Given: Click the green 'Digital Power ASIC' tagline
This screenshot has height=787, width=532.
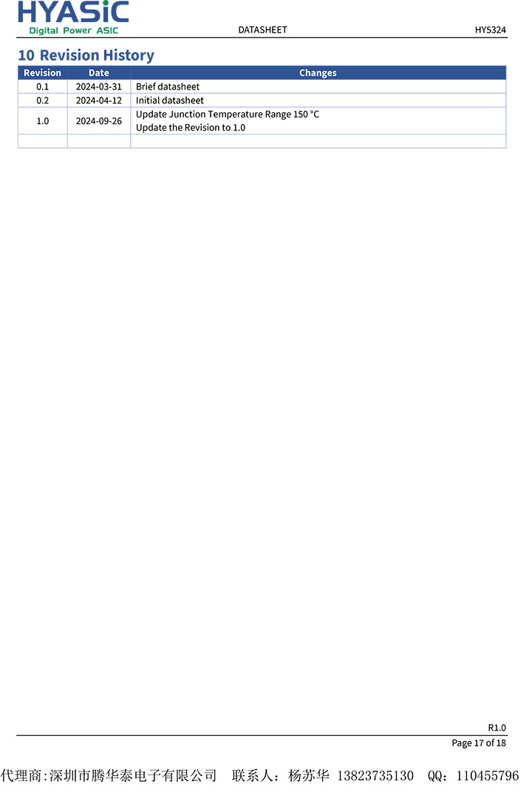Looking at the screenshot, I should (x=74, y=30).
